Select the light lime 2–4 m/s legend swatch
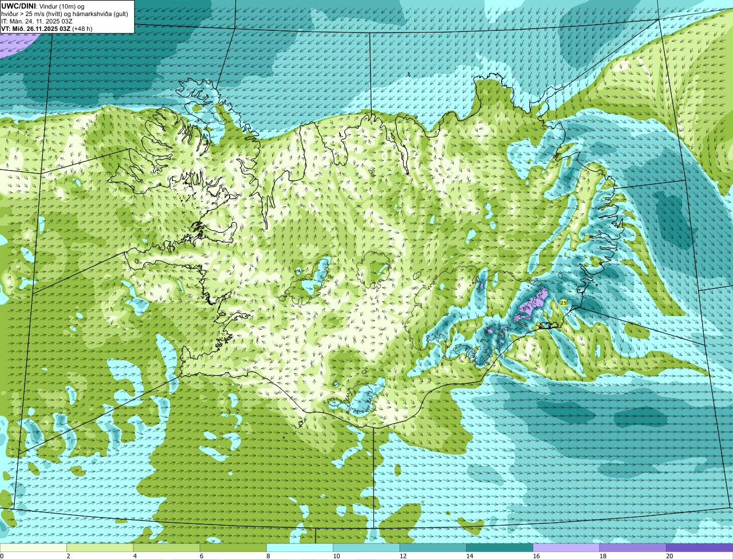 (x=100, y=547)
